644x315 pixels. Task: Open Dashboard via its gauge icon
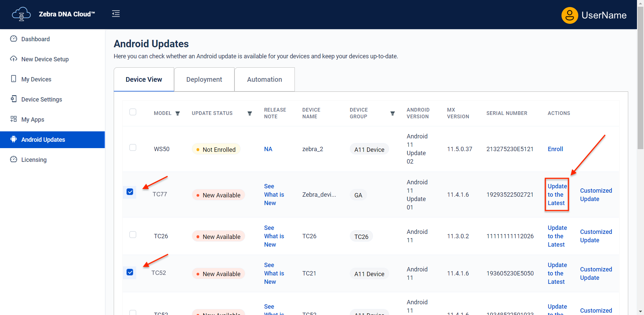pyautogui.click(x=13, y=39)
